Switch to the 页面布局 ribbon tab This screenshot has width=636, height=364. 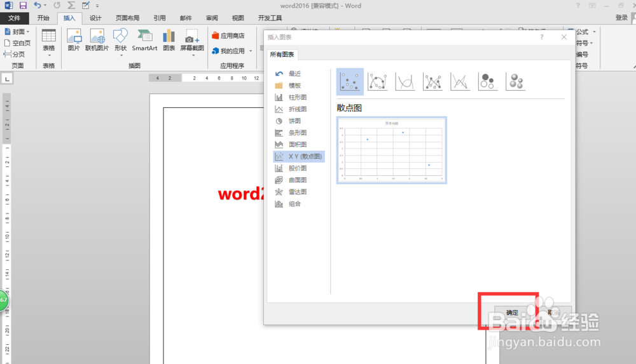pos(127,18)
